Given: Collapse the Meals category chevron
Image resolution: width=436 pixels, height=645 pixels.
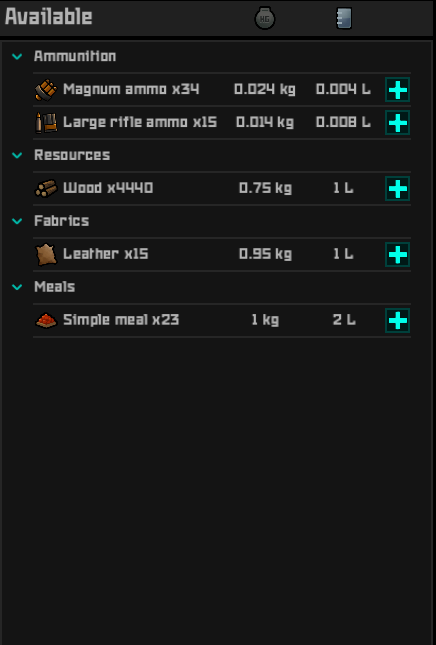Looking at the screenshot, I should [x=17, y=287].
